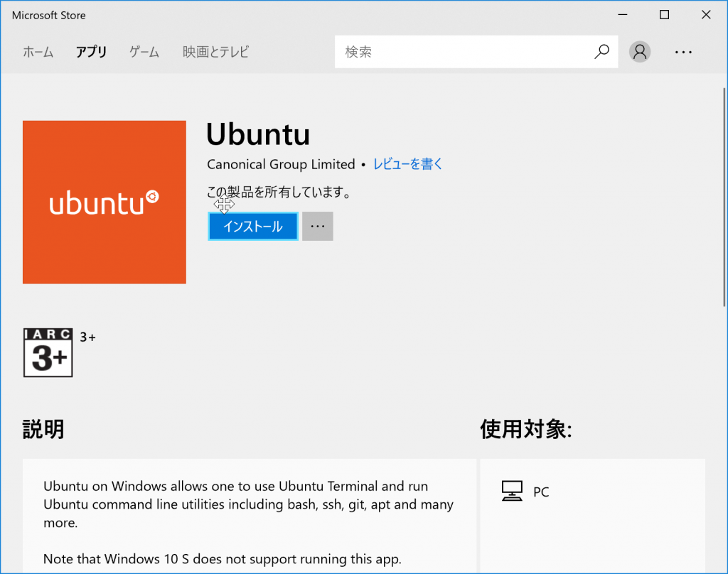
Task: Click the 使用対象: heading
Action: pos(526,429)
